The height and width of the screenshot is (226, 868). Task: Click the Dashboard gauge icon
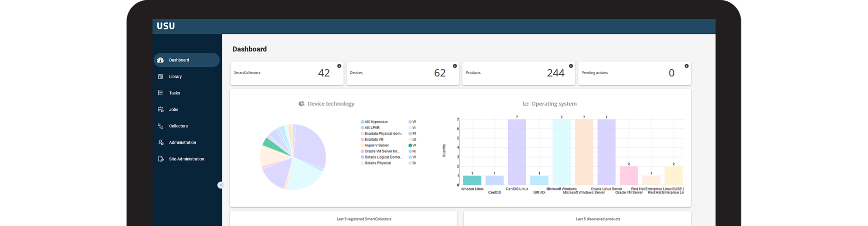160,60
